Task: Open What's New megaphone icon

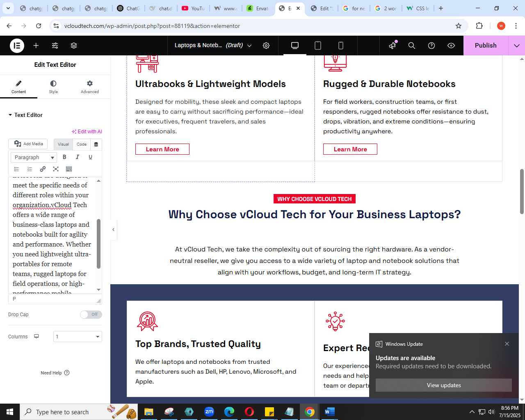Action: (393, 46)
